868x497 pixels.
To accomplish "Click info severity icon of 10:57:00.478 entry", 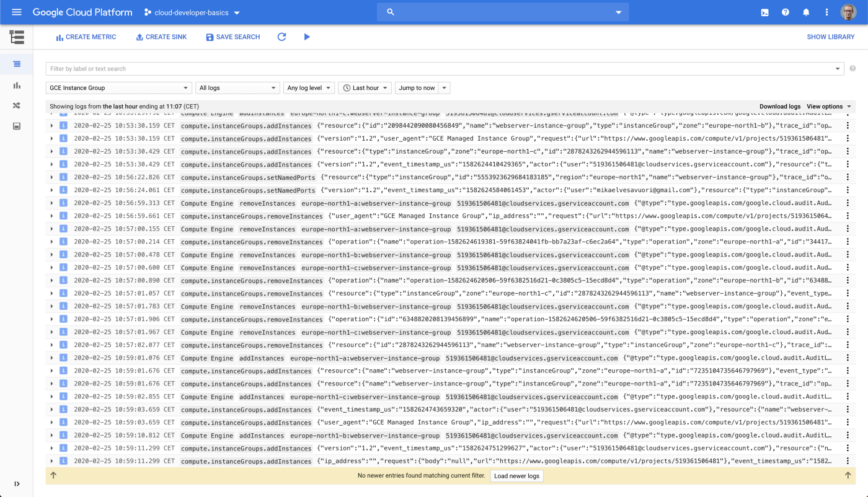I will pos(63,255).
